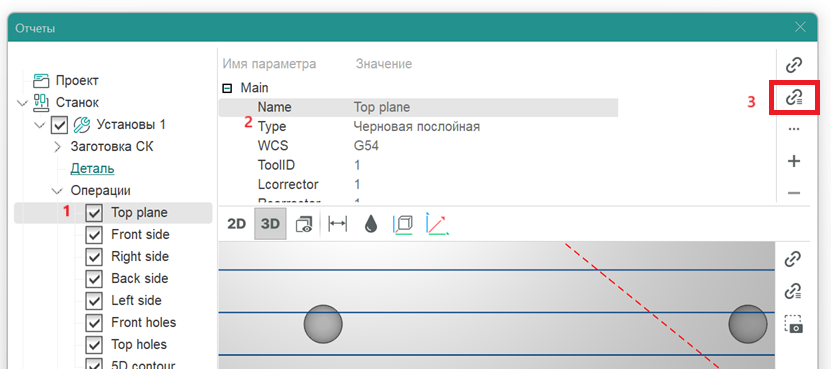Toggle the dimensions measurement icon

pyautogui.click(x=338, y=224)
